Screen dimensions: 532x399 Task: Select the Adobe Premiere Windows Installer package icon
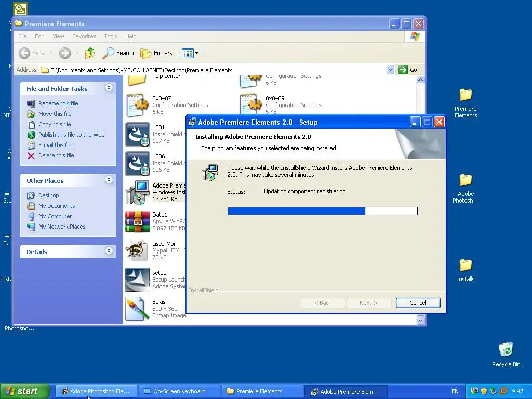pyautogui.click(x=137, y=193)
